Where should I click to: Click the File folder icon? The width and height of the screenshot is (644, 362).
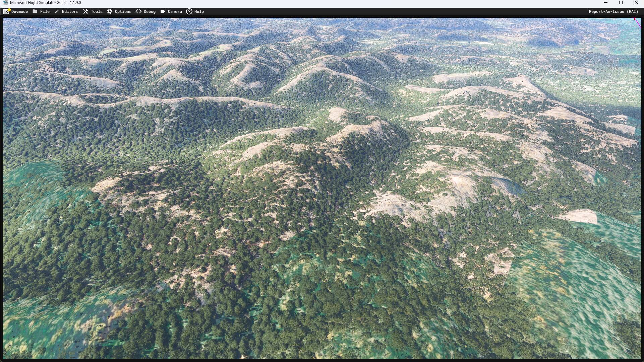point(35,11)
